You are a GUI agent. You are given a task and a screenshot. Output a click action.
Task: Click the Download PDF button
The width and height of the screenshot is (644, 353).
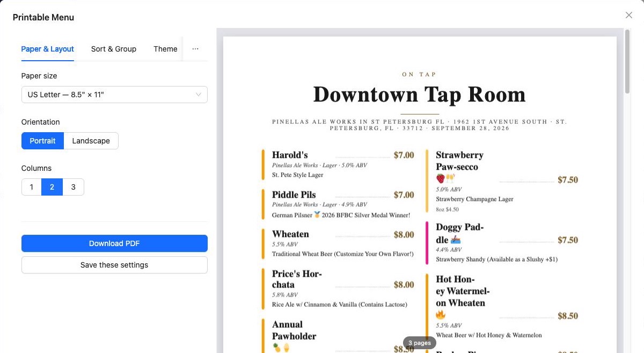pos(114,243)
